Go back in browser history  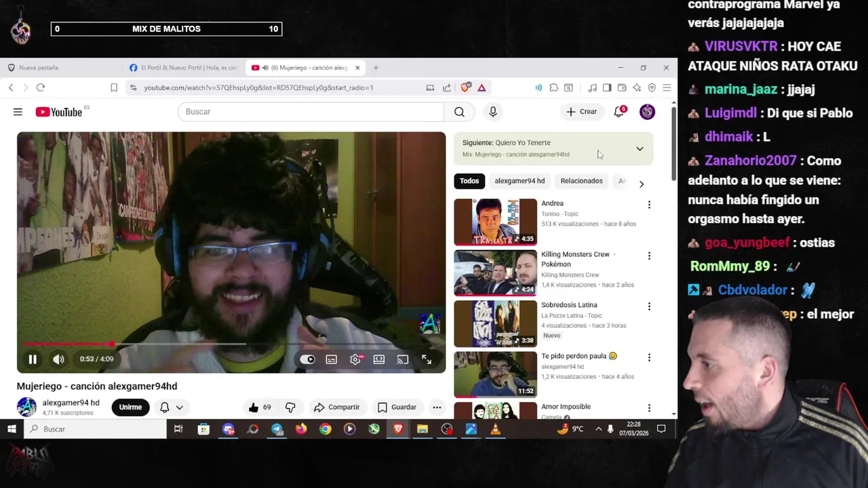(x=11, y=87)
